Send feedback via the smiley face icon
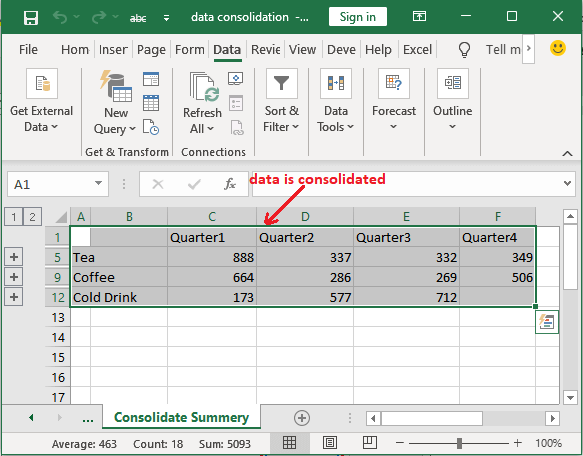583x456 pixels. pos(558,48)
